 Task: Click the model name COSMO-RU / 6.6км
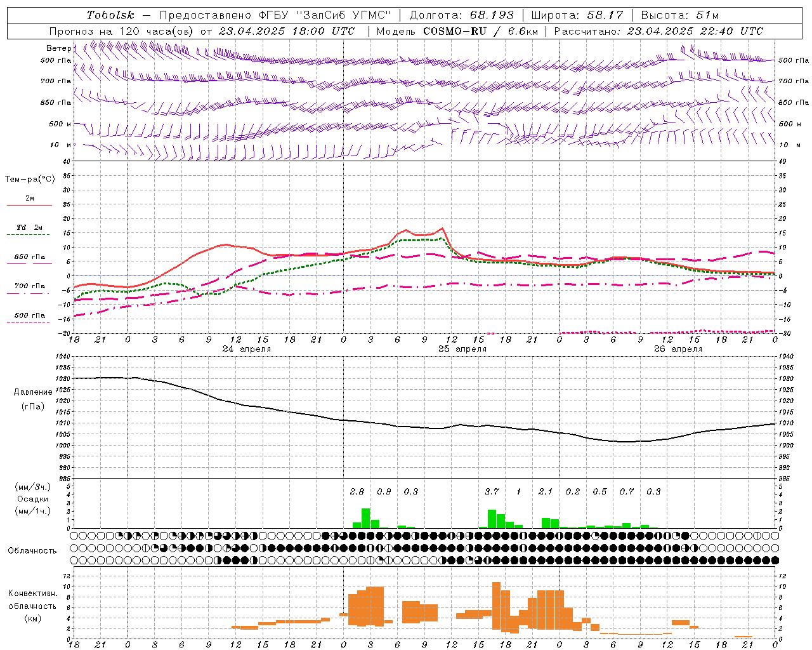pos(481,31)
